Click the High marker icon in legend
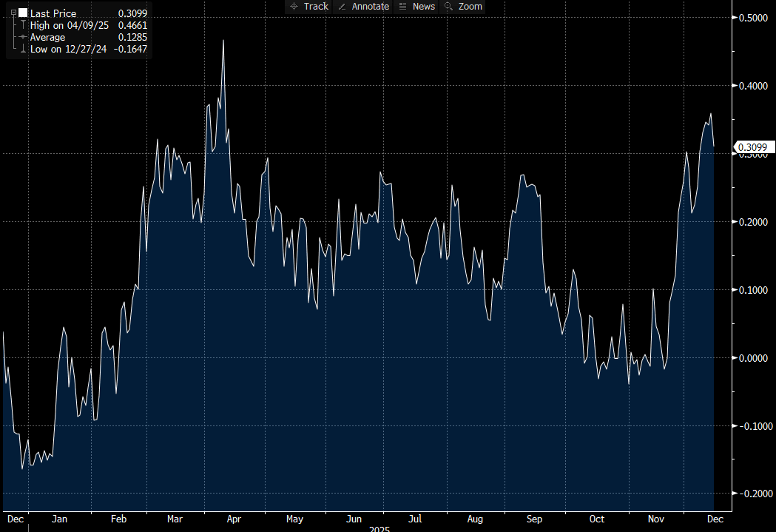Image resolution: width=776 pixels, height=532 pixels. tap(23, 25)
